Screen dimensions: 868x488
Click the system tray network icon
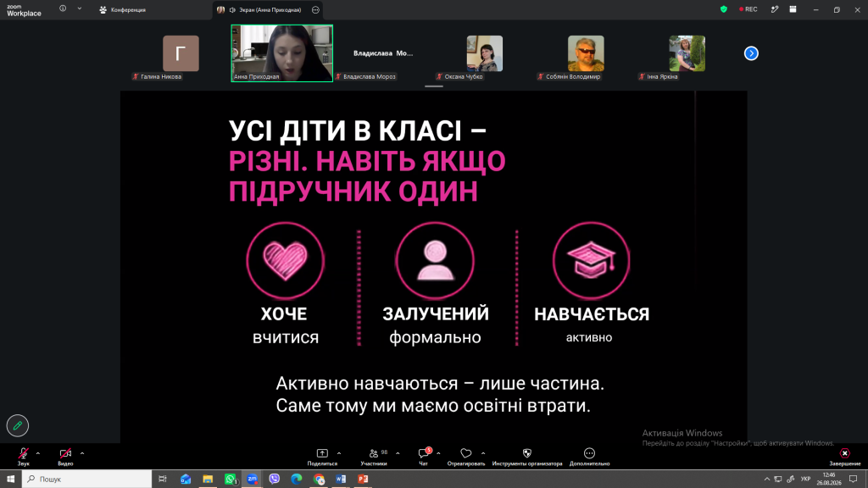(778, 480)
